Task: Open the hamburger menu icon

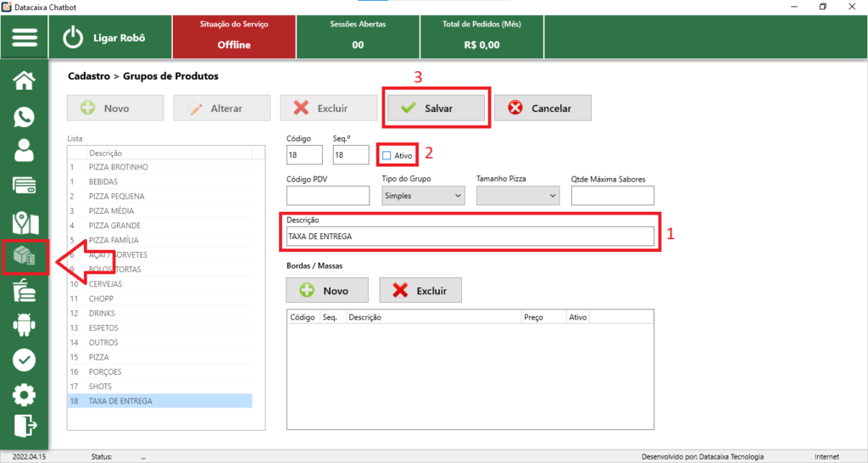Action: (25, 38)
